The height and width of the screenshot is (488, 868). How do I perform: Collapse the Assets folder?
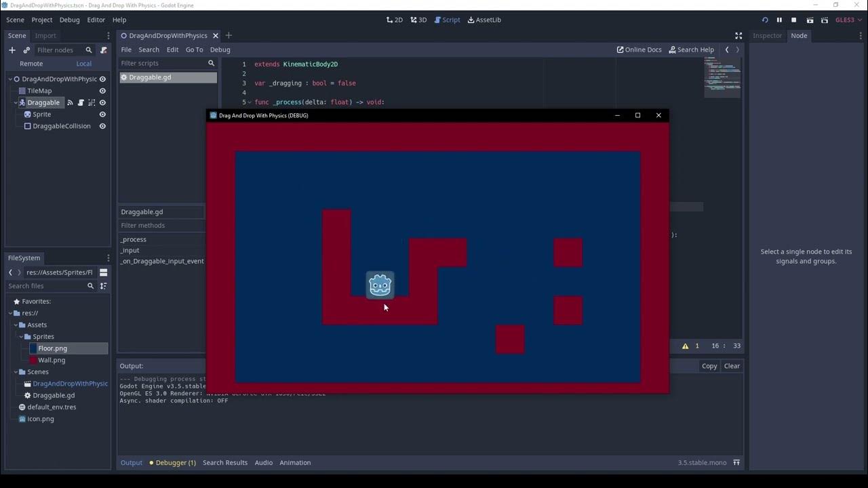(16, 325)
